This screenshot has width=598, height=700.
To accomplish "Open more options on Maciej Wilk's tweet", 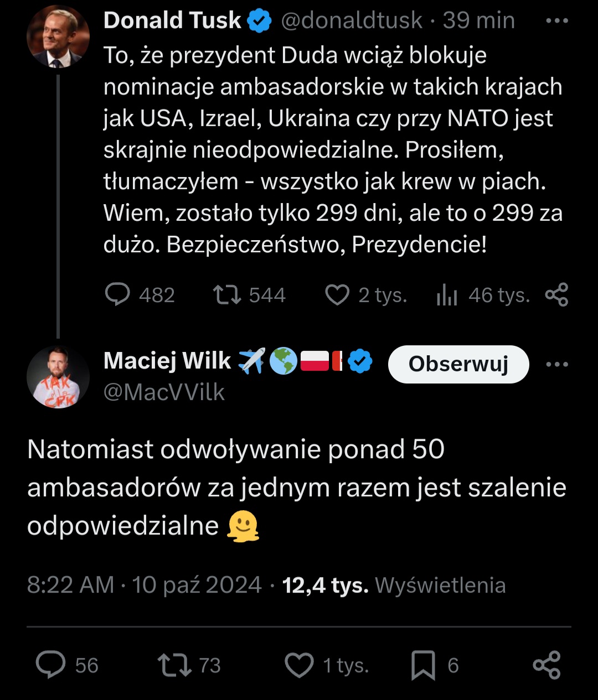I will 556,364.
